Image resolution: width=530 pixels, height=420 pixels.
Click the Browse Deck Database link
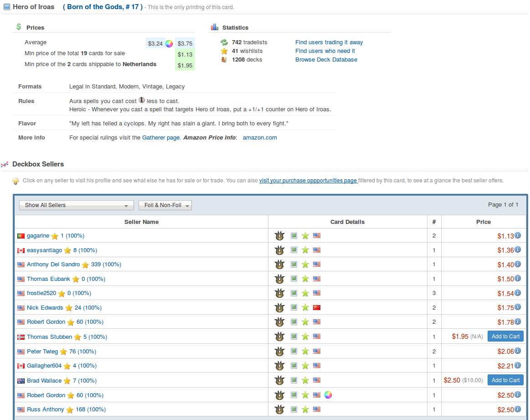click(326, 60)
